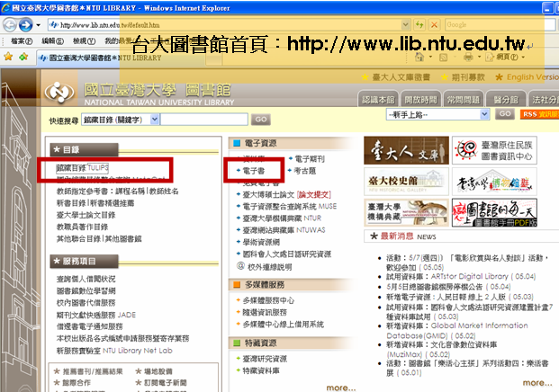Image resolution: width=559 pixels, height=392 pixels.
Task: Click the 臺灣大學機構典藏 banner image
Action: point(406,212)
